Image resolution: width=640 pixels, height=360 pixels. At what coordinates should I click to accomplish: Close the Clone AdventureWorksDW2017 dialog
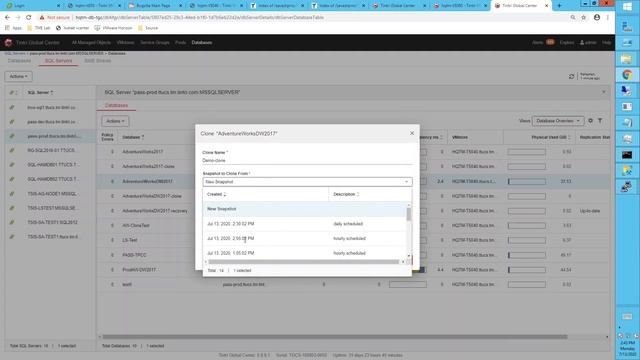click(412, 133)
